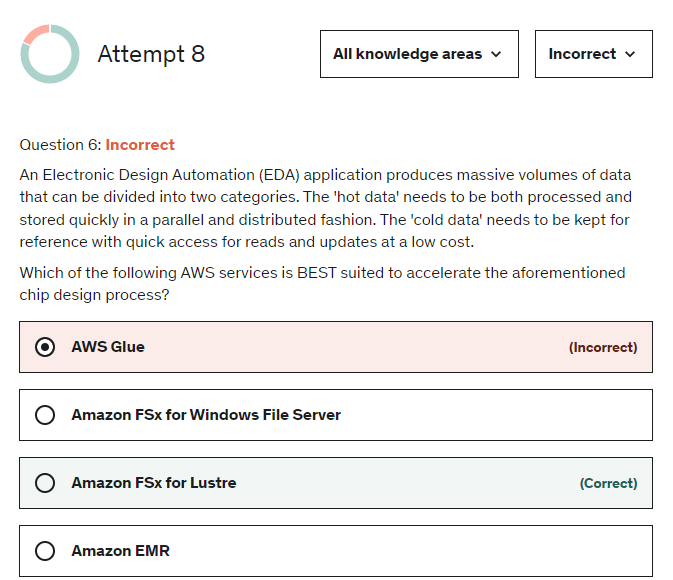Click the (Correct) tag on FSx for Lustre
The width and height of the screenshot is (673, 580).
(608, 484)
